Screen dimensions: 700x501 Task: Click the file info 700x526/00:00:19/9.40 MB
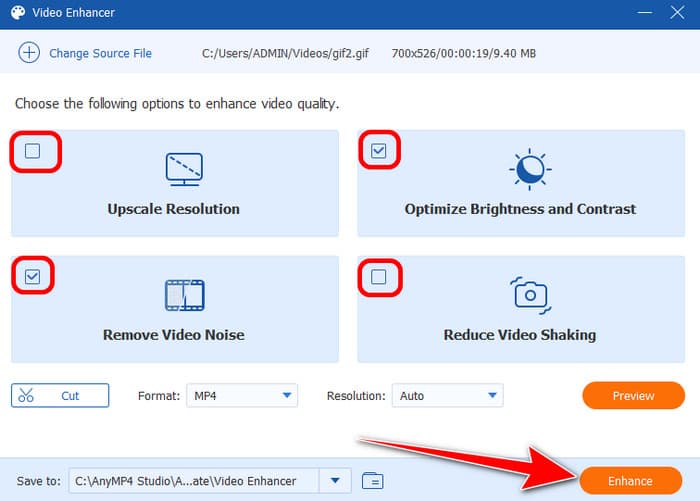(464, 54)
